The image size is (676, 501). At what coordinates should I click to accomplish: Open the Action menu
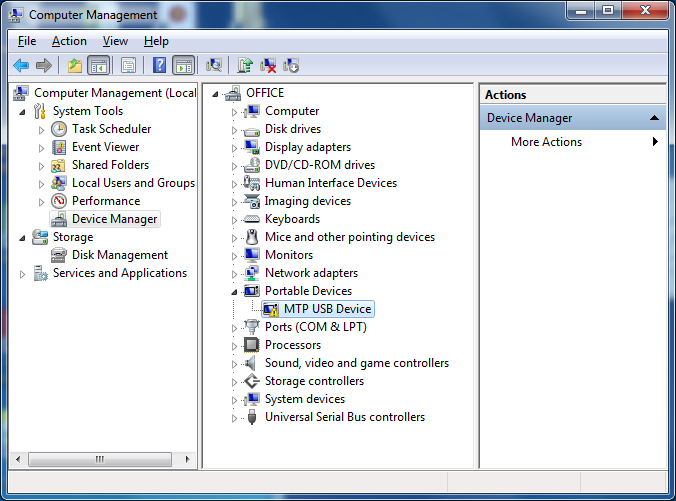[x=69, y=41]
